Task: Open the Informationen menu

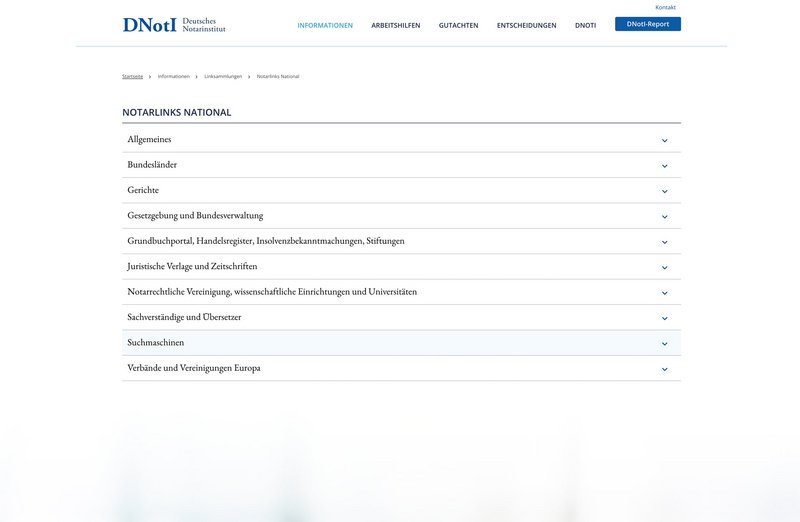Action: [325, 25]
